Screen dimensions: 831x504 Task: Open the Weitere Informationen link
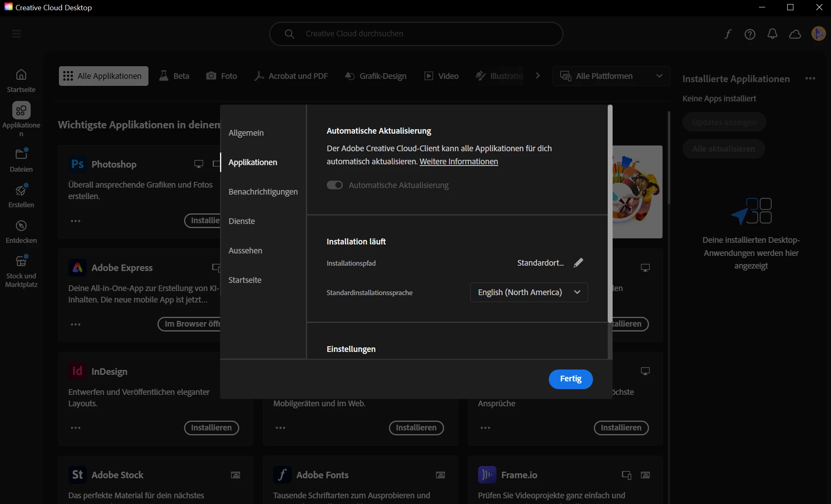click(x=458, y=161)
